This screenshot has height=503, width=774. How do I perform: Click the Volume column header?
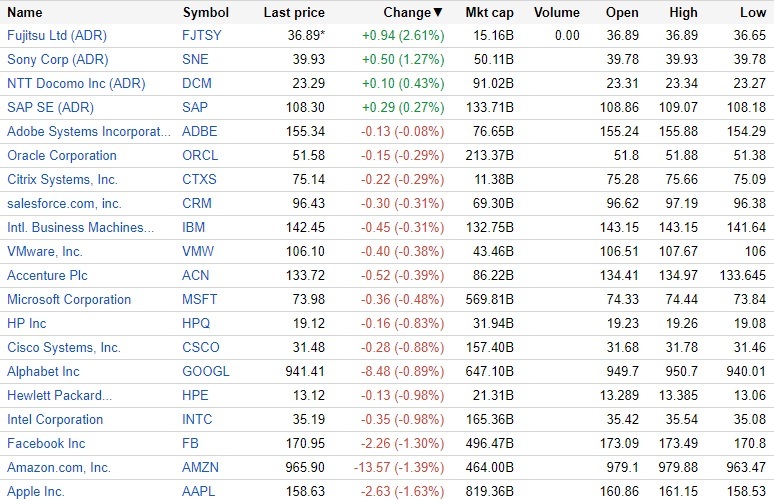(556, 13)
